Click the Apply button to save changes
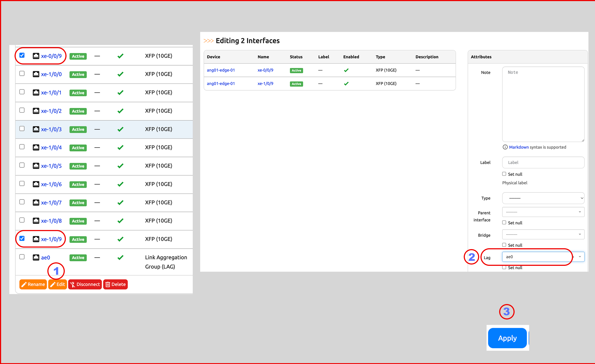Viewport: 595px width, 364px height. coord(508,338)
